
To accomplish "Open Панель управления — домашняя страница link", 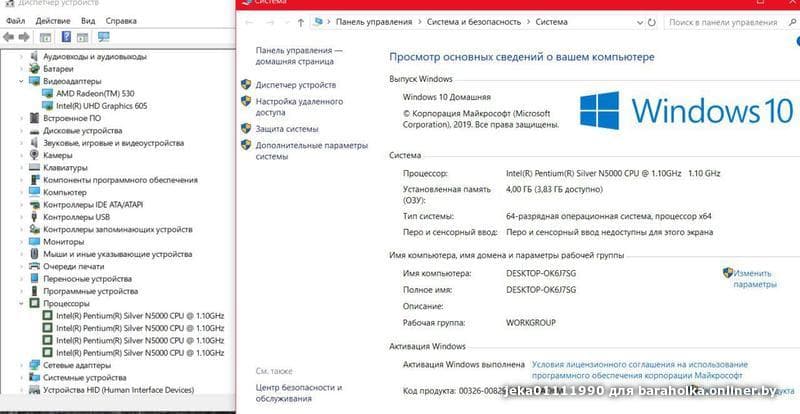I will click(299, 56).
